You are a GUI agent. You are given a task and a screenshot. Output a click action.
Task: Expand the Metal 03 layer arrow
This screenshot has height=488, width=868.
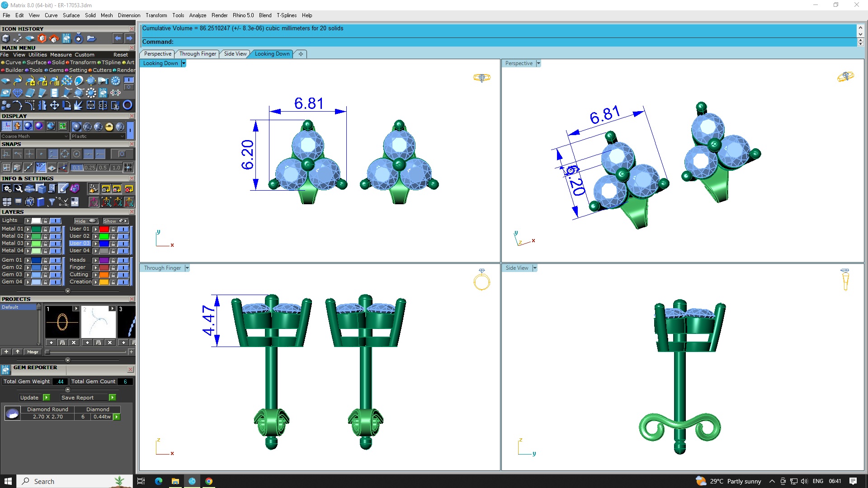[28, 244]
